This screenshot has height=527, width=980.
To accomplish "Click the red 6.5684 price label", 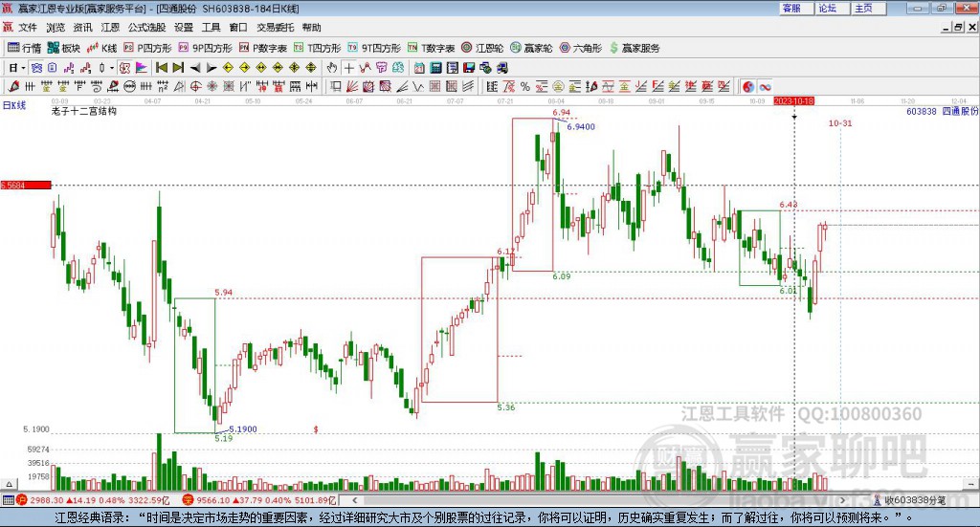I will (x=26, y=185).
